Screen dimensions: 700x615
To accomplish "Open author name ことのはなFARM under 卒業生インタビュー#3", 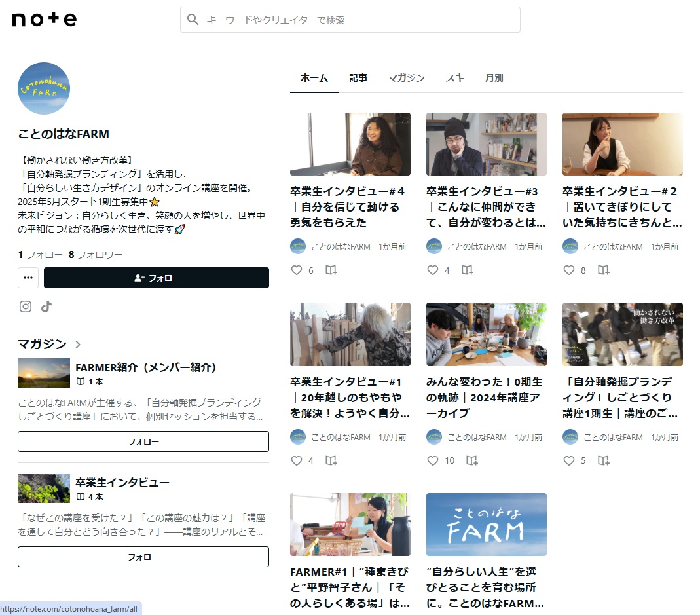I will coord(477,246).
